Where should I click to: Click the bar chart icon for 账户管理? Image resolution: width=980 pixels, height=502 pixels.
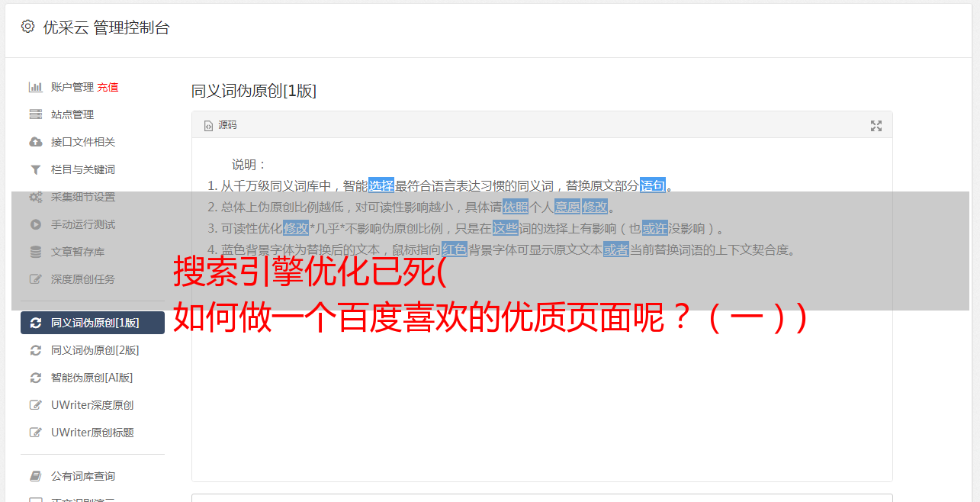click(35, 87)
